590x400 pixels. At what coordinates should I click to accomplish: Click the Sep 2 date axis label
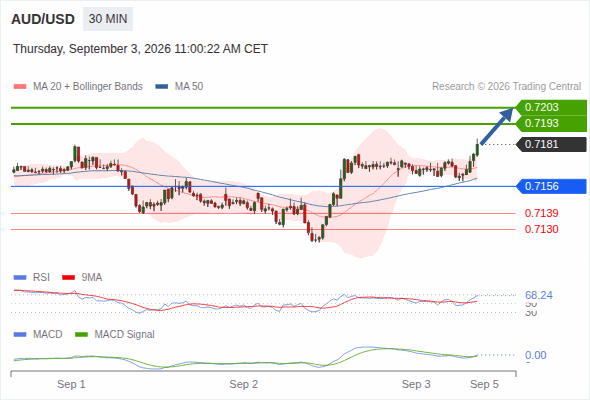(x=244, y=384)
